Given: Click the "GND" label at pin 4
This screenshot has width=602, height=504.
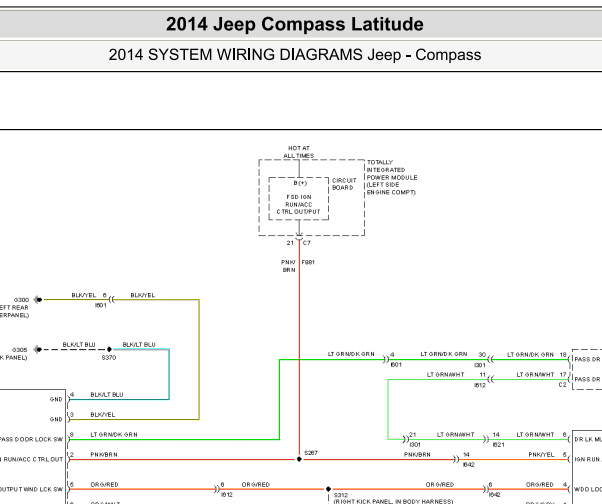Looking at the screenshot, I should point(56,399).
